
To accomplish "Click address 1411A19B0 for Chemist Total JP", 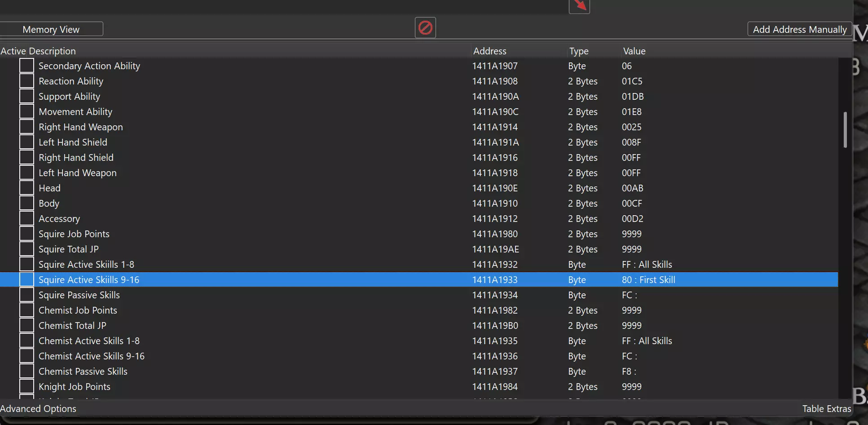I will click(x=495, y=326).
